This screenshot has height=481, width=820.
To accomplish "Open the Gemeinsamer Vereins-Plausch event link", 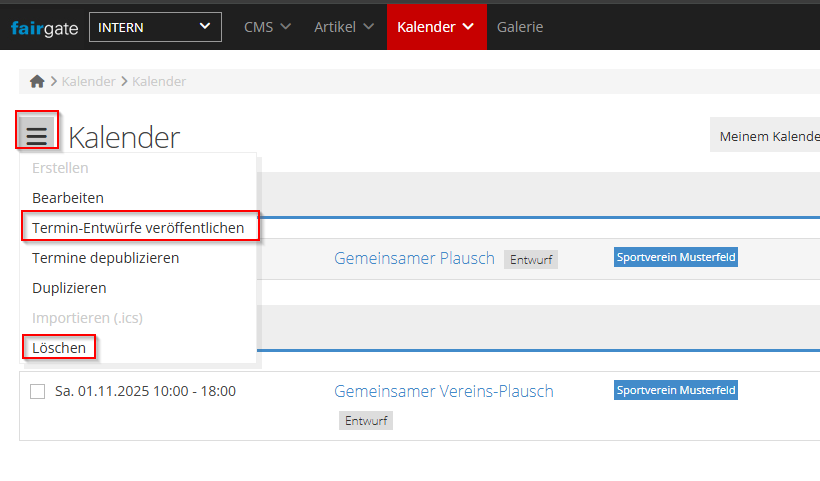I will [443, 391].
